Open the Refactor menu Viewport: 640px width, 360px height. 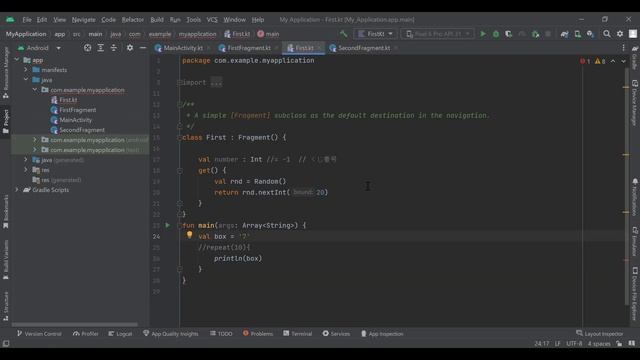[x=133, y=20]
